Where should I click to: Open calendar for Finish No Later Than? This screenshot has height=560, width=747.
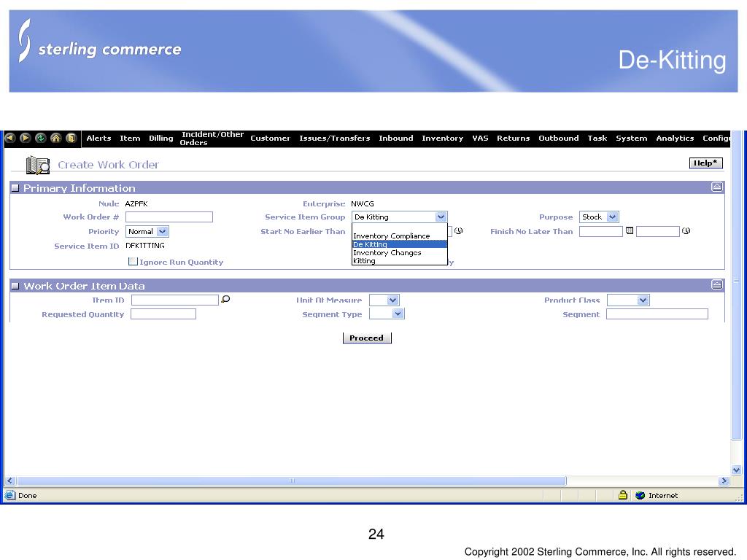[x=630, y=231]
